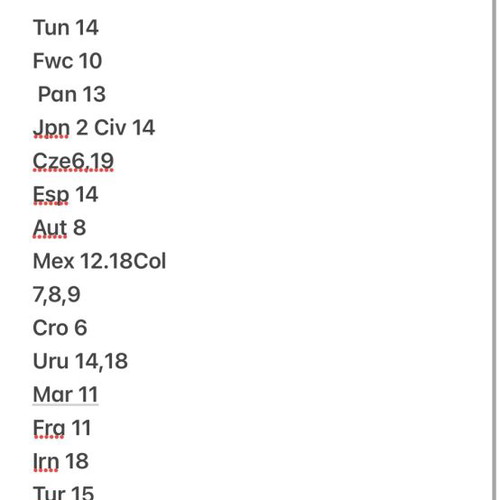500x500 pixels.
Task: Click the misspelled word 'Jpn'
Action: (51, 128)
